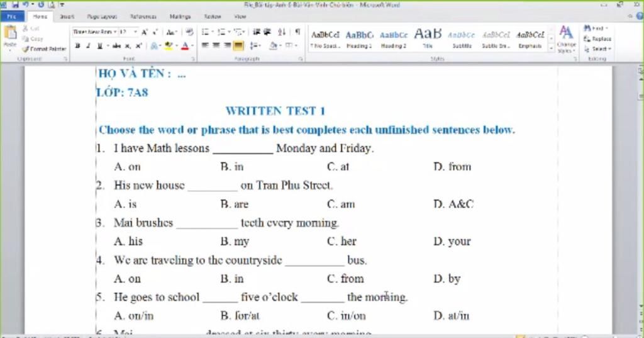Open the font size dropdown
The image size is (644, 338).
tap(136, 32)
